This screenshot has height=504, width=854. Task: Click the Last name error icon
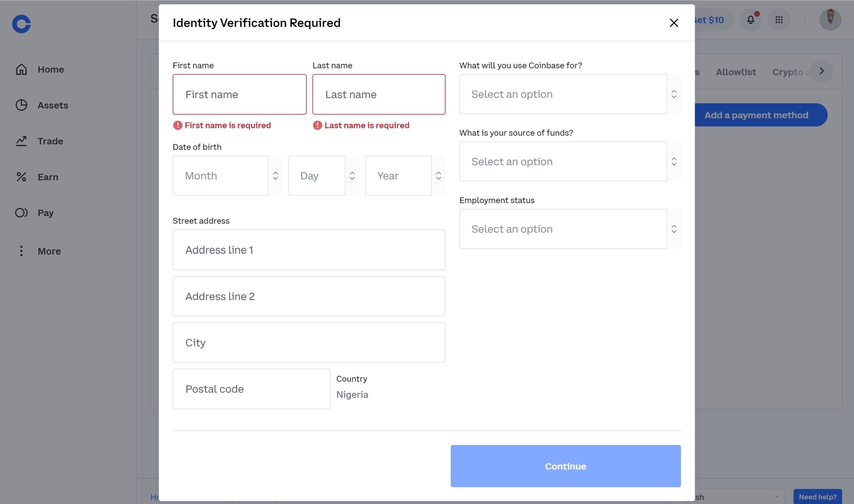click(318, 125)
